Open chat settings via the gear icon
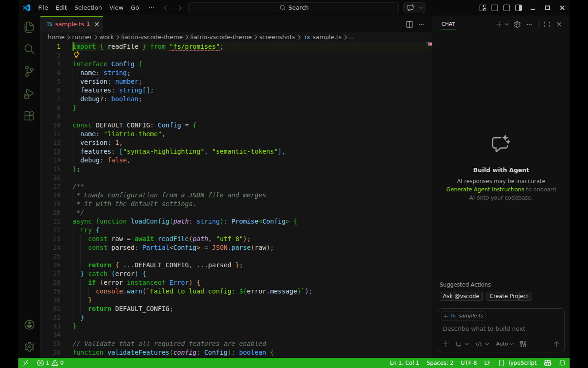Image resolution: width=588 pixels, height=368 pixels. pyautogui.click(x=517, y=24)
